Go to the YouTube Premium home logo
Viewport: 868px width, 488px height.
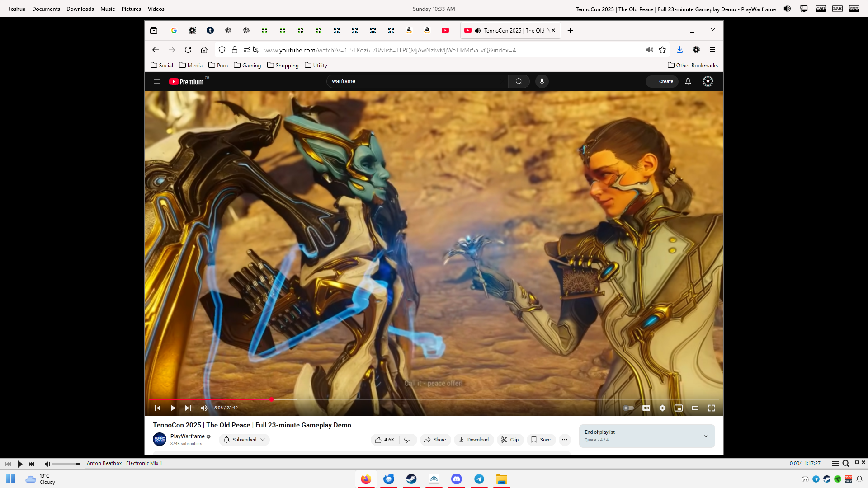click(x=187, y=81)
